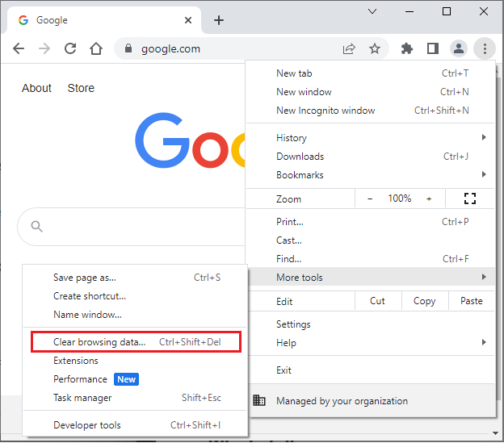The height and width of the screenshot is (443, 504).
Task: Select Find... in the menu
Action: tap(370, 259)
